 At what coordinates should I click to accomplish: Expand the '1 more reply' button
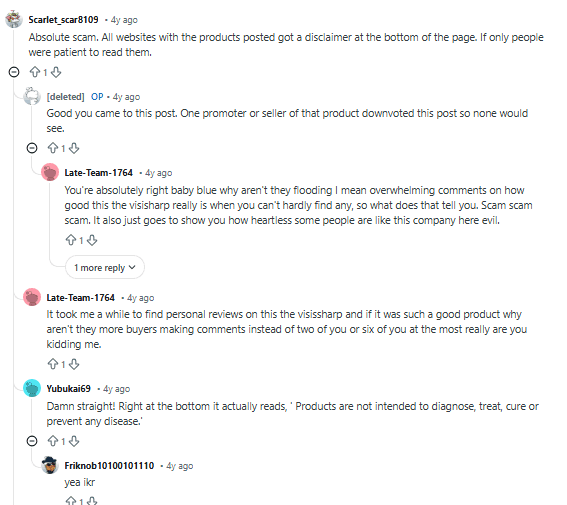(x=105, y=268)
